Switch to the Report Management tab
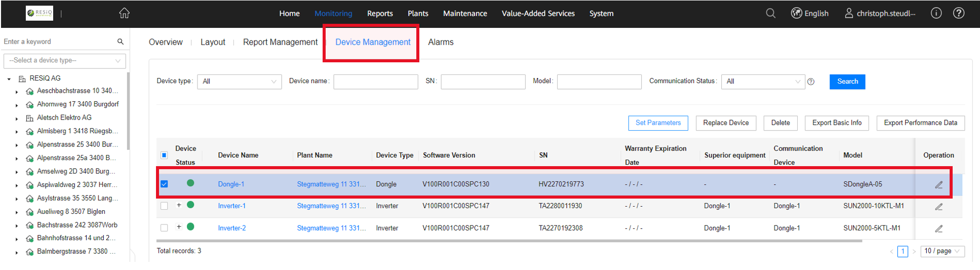This screenshot has width=980, height=270. coord(280,42)
